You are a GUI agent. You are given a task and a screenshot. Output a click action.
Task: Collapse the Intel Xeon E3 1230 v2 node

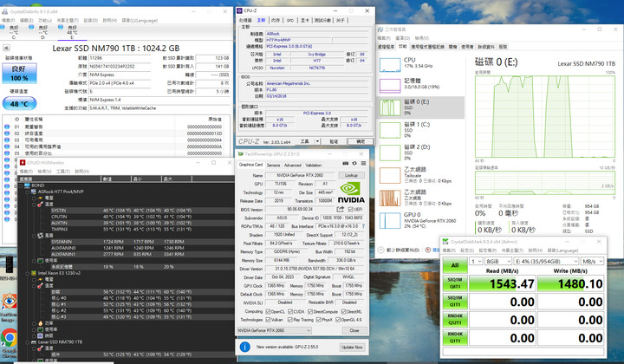[x=28, y=273]
